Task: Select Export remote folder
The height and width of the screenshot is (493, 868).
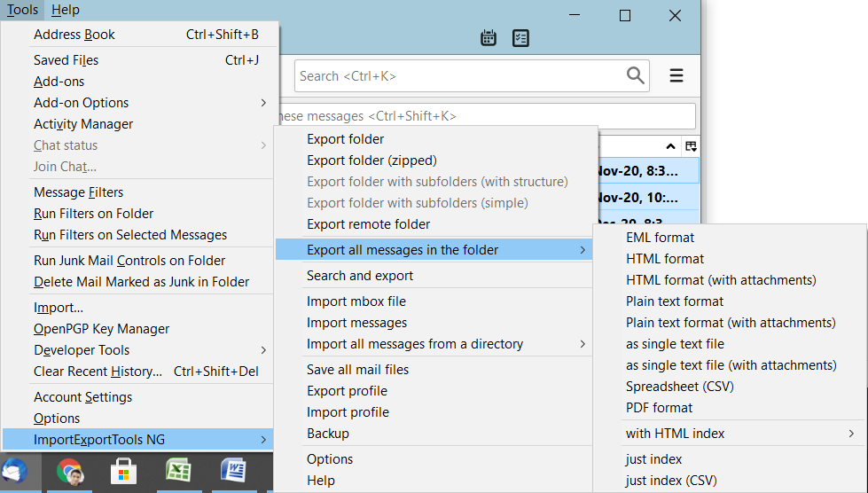Action: coord(434,224)
